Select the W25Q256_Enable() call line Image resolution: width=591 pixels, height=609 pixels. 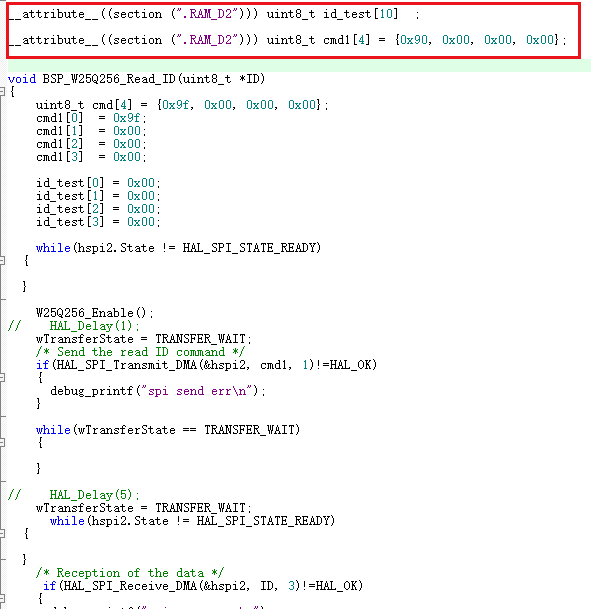(95, 313)
